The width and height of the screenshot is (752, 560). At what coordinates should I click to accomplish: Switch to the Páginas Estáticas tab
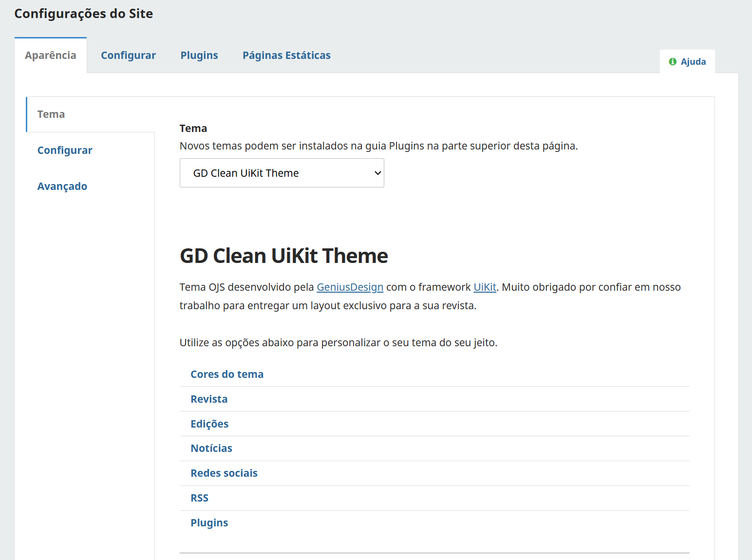(x=286, y=55)
